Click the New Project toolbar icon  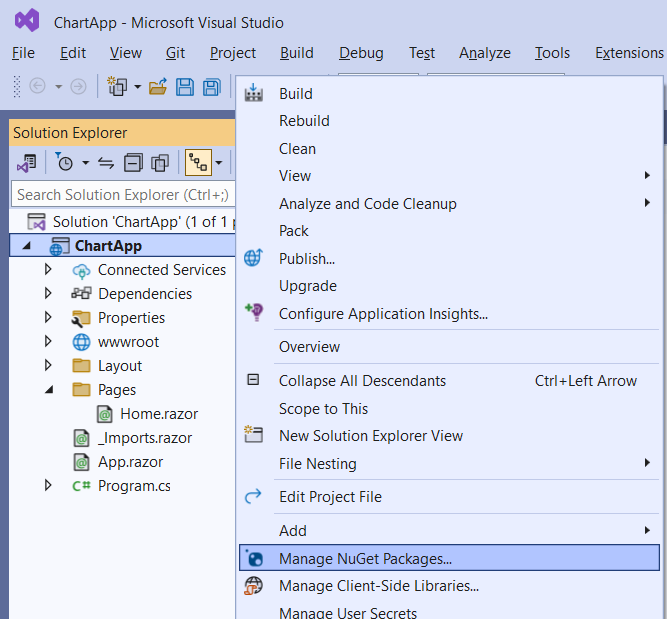[117, 86]
